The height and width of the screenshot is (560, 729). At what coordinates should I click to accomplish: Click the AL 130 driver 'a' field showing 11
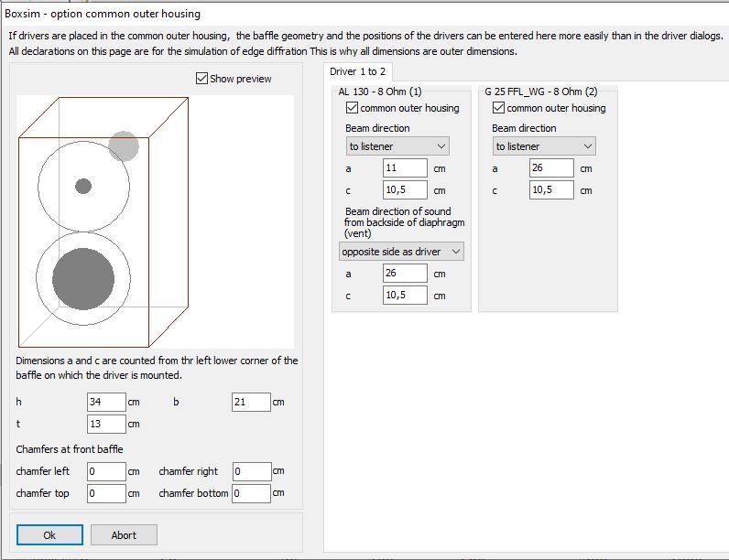pyautogui.click(x=405, y=167)
